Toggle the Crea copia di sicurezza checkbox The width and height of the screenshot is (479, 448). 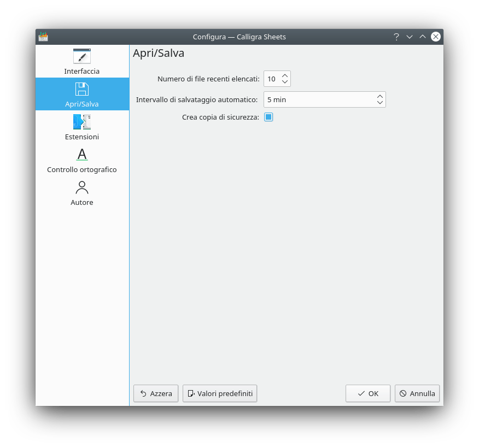tap(268, 117)
